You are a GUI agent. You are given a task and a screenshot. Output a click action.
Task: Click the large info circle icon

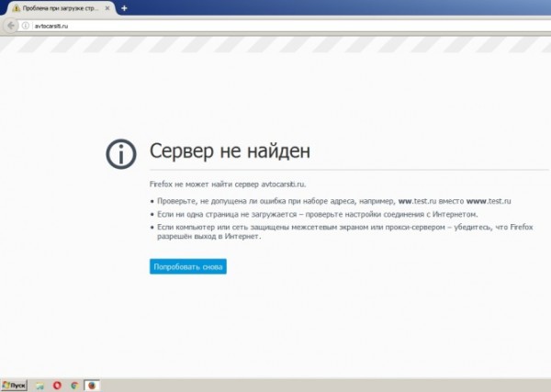point(121,154)
